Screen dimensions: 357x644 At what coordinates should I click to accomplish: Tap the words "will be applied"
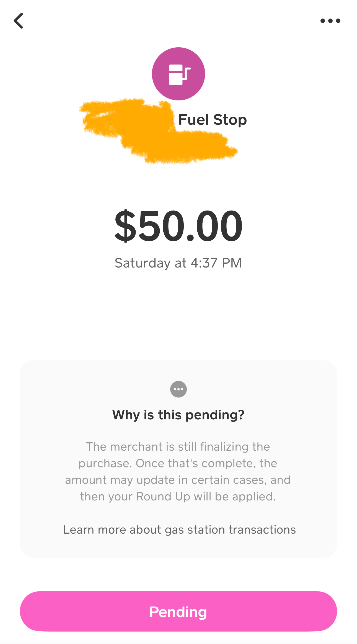[235, 497]
